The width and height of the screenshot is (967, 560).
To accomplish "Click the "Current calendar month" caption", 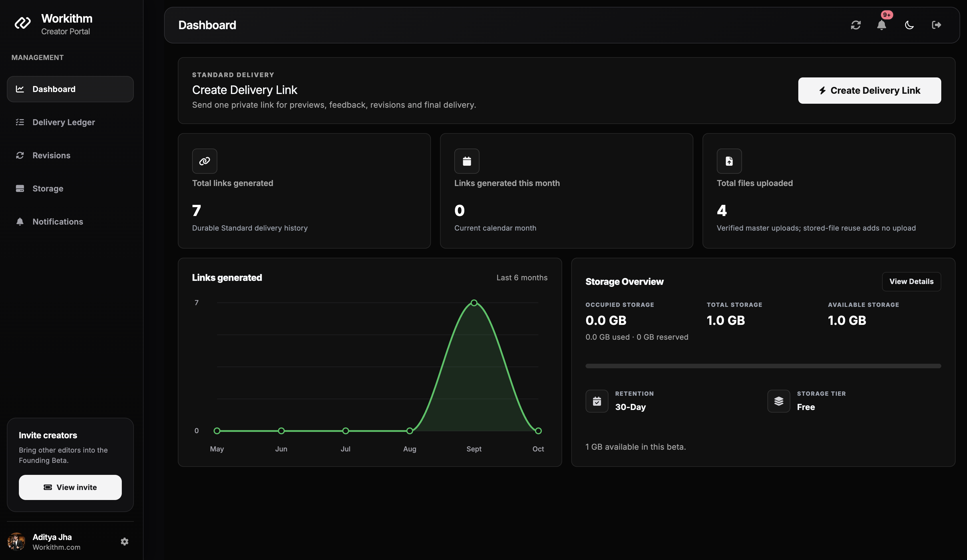I will [495, 228].
